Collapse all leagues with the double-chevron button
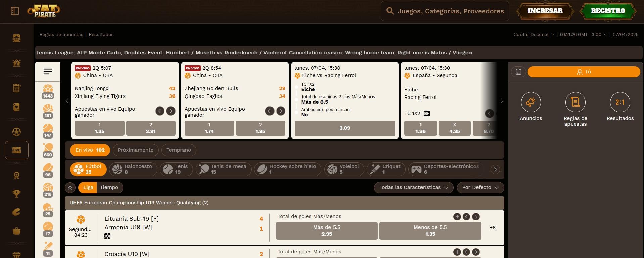This screenshot has width=644, height=258. pyautogui.click(x=70, y=187)
